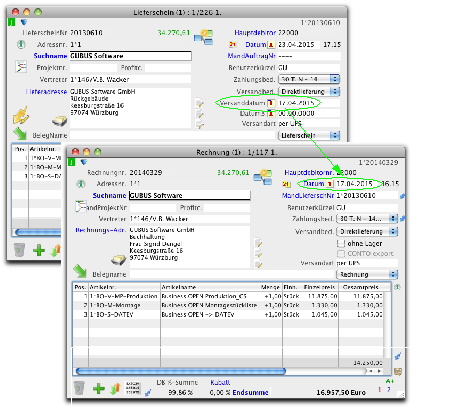Click the green-orange sort arrows icon in Rechnung
This screenshot has height=410, width=455.
[115, 388]
